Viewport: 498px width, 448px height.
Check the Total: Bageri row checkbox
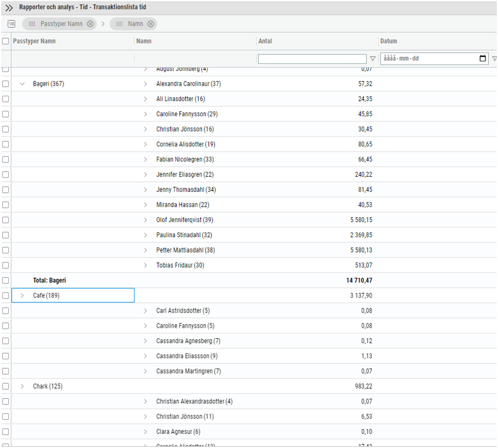point(5,280)
